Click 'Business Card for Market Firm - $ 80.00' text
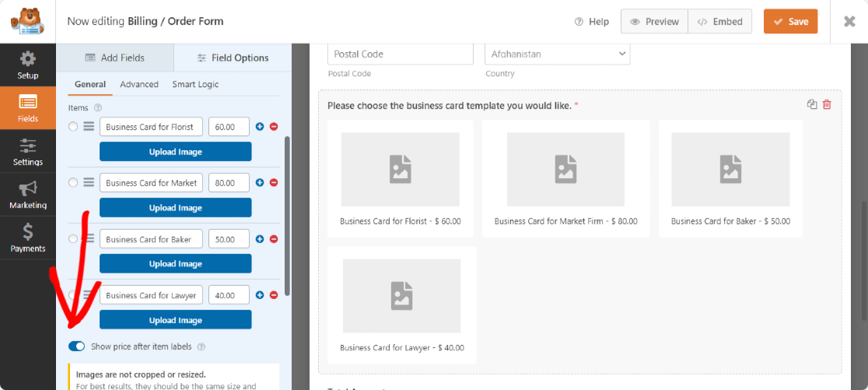868x390 pixels. [565, 221]
